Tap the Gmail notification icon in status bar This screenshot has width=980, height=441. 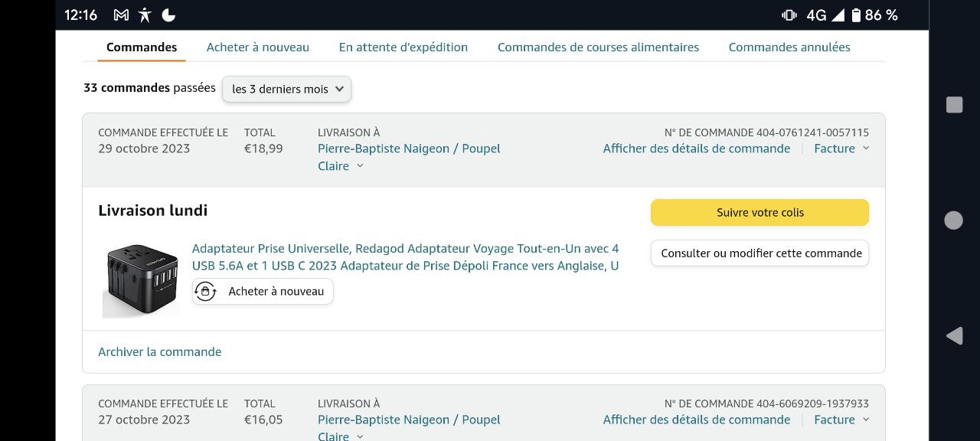coord(121,15)
